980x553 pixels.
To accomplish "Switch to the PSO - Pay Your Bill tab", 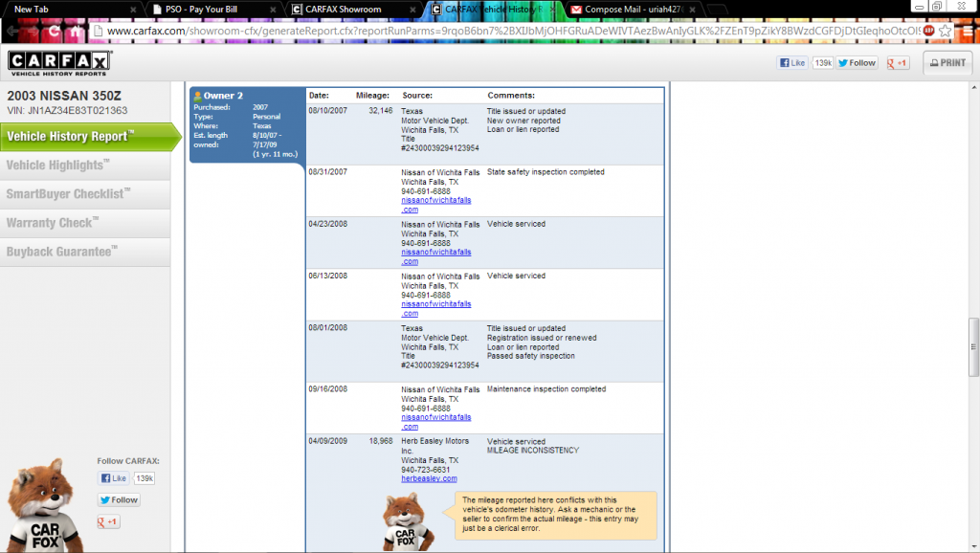I will coord(212,10).
